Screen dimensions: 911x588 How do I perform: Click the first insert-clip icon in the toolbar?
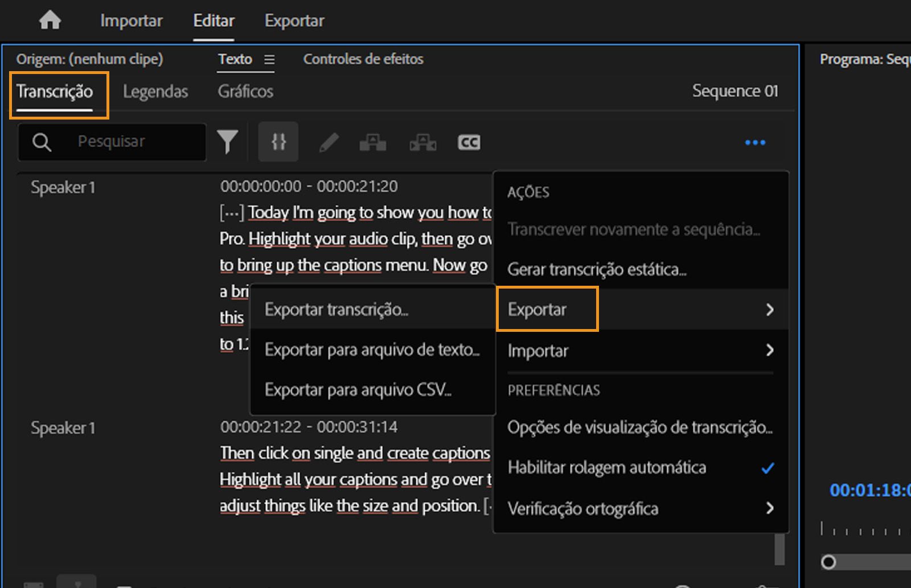[373, 142]
